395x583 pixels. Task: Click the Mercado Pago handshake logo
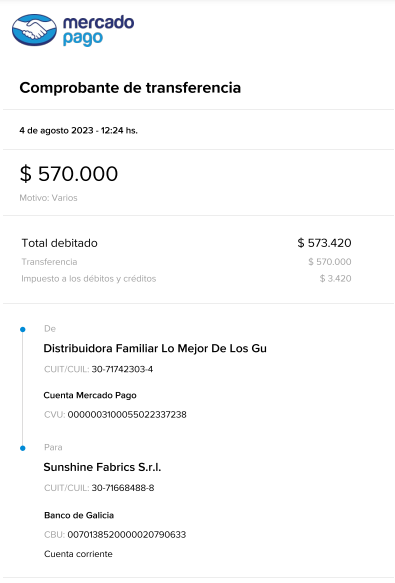coord(34,30)
